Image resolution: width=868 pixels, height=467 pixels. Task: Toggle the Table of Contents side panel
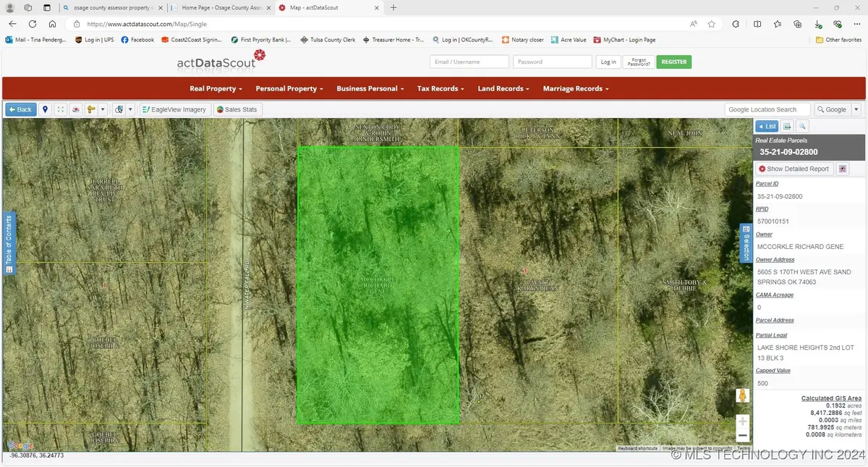[9, 243]
